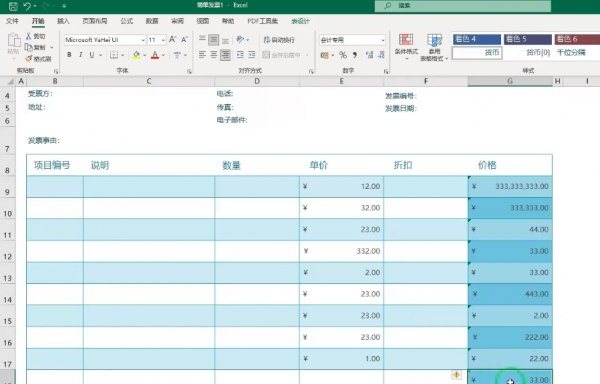Increase font size with larger A icon

coord(173,39)
